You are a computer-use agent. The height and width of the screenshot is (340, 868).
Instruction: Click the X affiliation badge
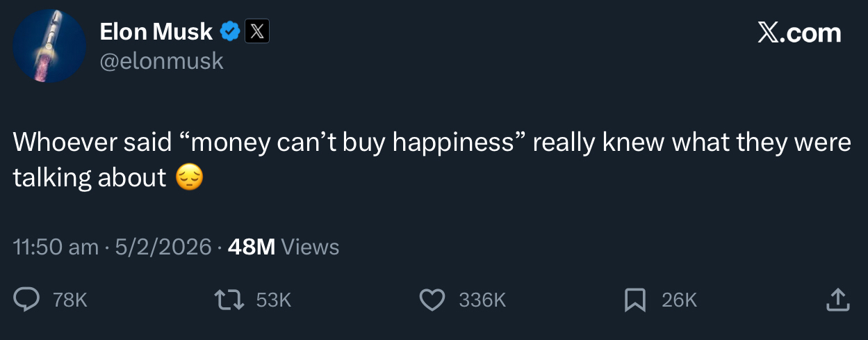(256, 31)
